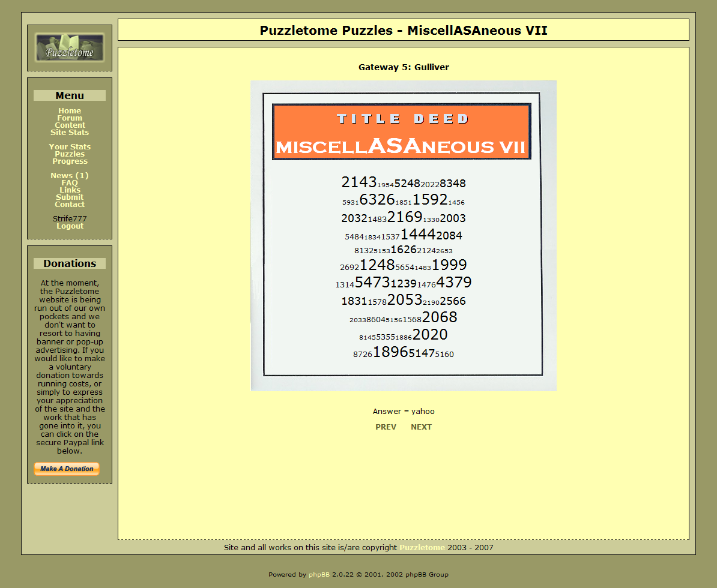
Task: Click the Title Deed puzzle image
Action: [x=404, y=235]
